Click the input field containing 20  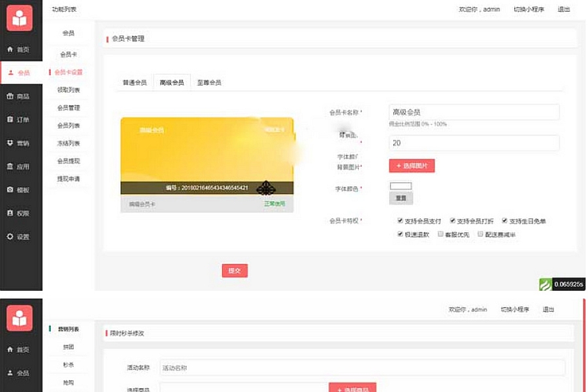tap(474, 143)
